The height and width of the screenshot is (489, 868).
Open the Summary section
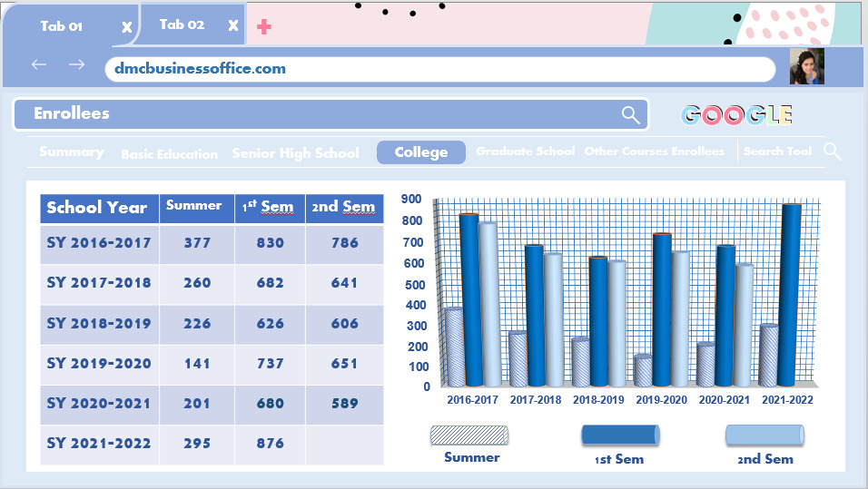point(72,152)
